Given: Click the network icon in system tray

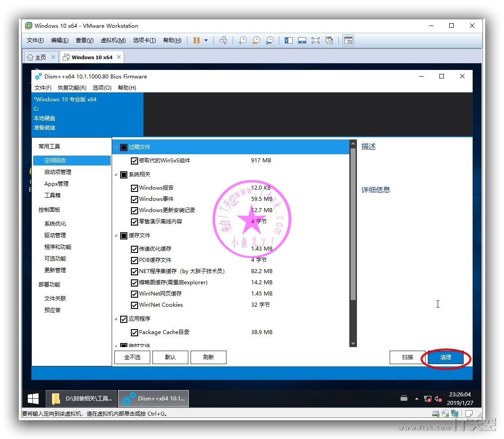Looking at the screenshot, I should [427, 399].
